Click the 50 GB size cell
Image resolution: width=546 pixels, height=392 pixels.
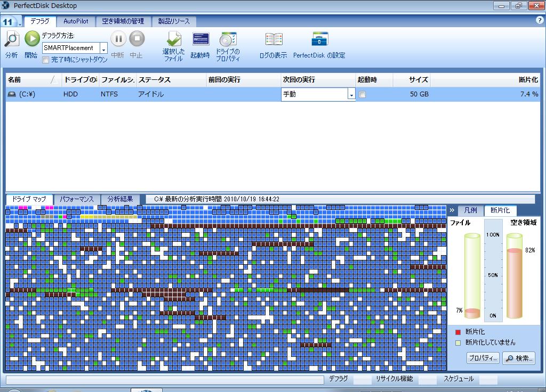[x=419, y=94]
